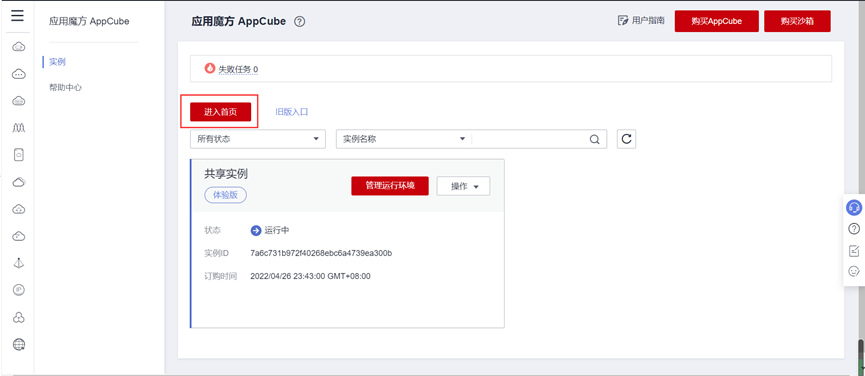Click the magnifier search icon

[x=594, y=139]
